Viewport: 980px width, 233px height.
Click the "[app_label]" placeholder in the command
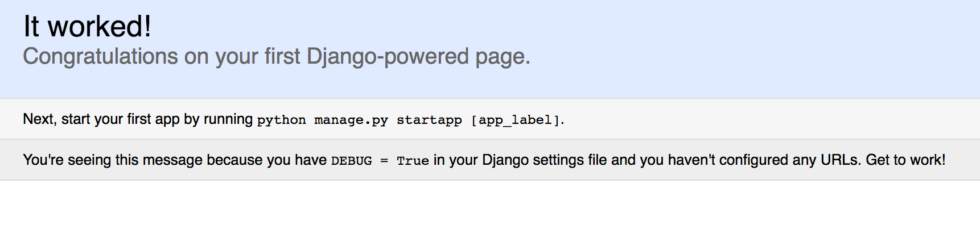click(x=516, y=120)
